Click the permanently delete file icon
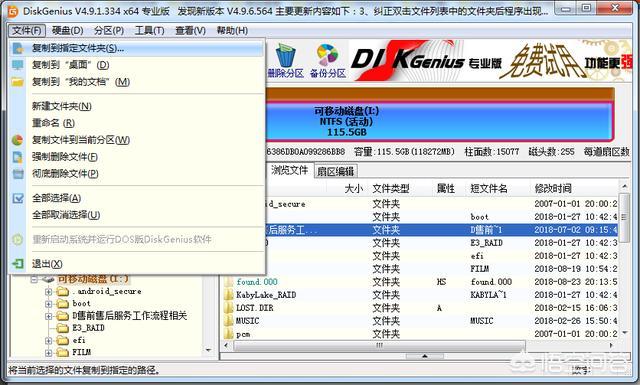 point(18,174)
